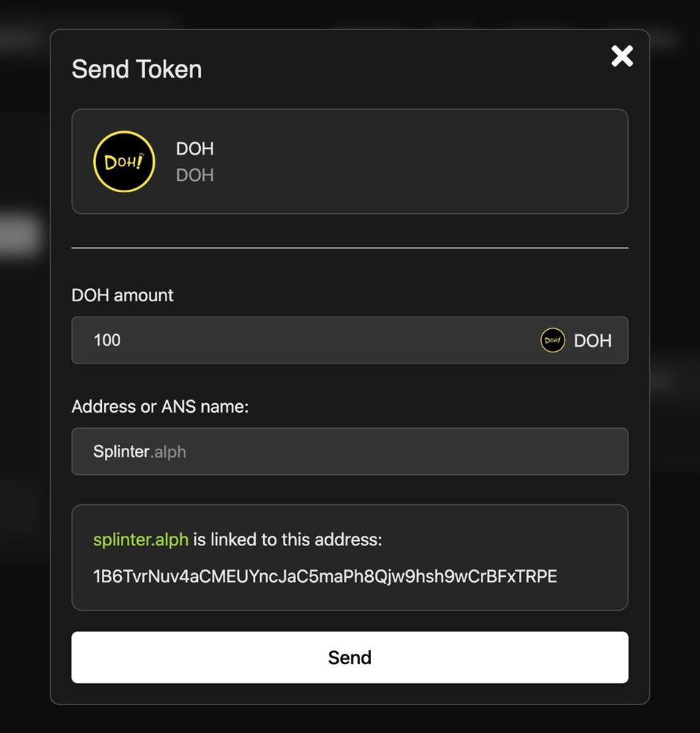Viewport: 700px width, 733px height.
Task: Click the "is linked to this address" text
Action: [x=296, y=540]
